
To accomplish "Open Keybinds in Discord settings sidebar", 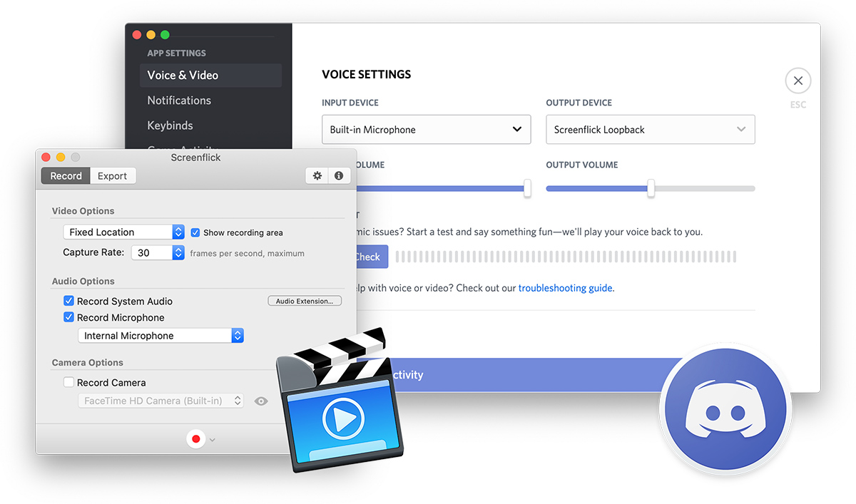I will [x=170, y=125].
